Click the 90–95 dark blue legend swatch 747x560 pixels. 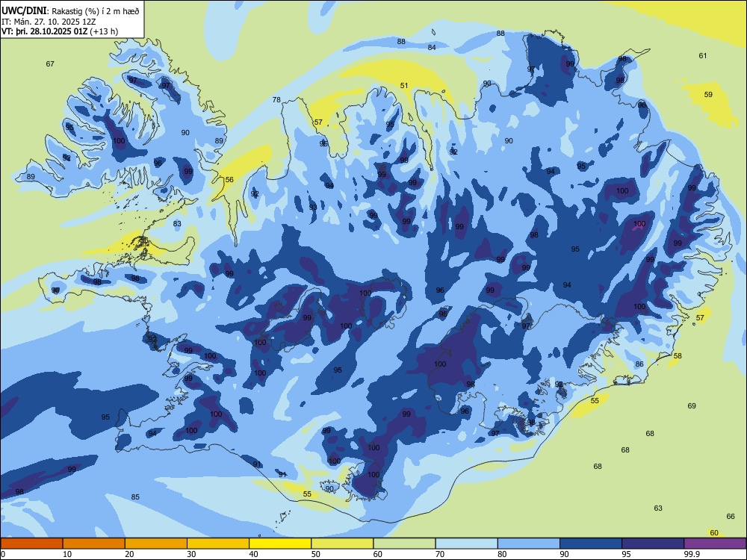pos(591,544)
